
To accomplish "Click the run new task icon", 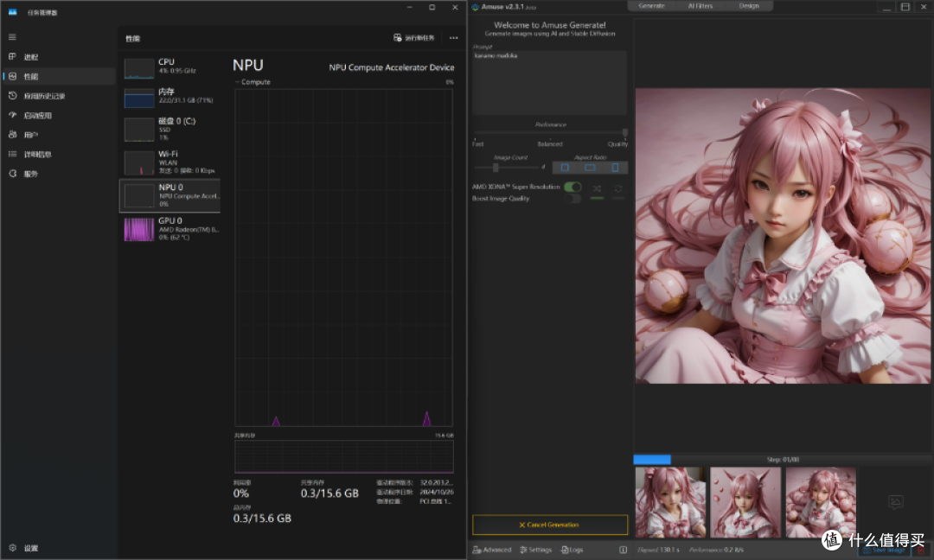I will 397,37.
